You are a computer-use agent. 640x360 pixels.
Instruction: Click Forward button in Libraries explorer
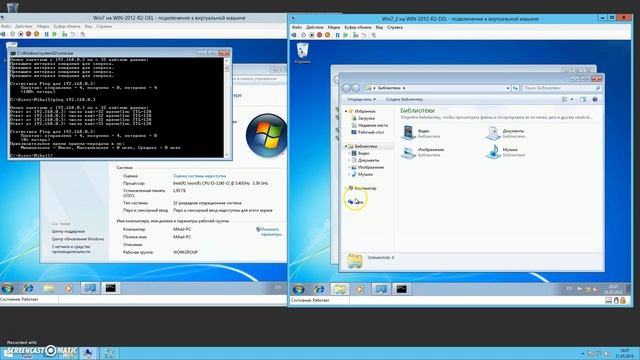pyautogui.click(x=356, y=88)
